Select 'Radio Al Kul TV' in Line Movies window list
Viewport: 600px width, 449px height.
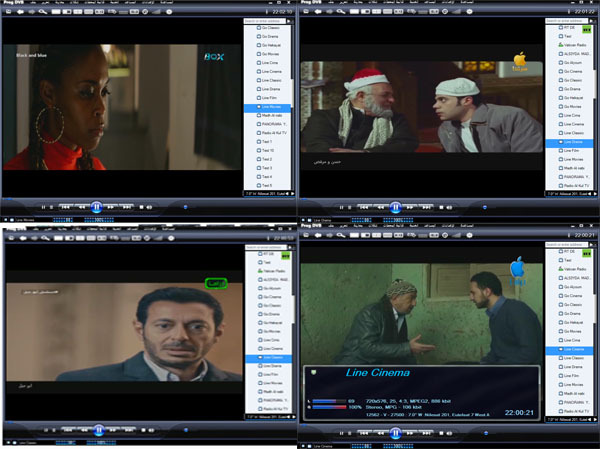(274, 133)
